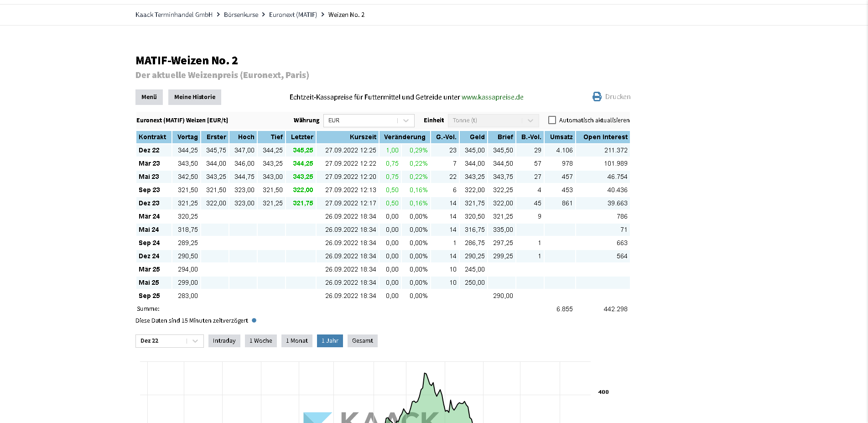Click the Menü button
The width and height of the screenshot is (868, 423).
[x=149, y=97]
